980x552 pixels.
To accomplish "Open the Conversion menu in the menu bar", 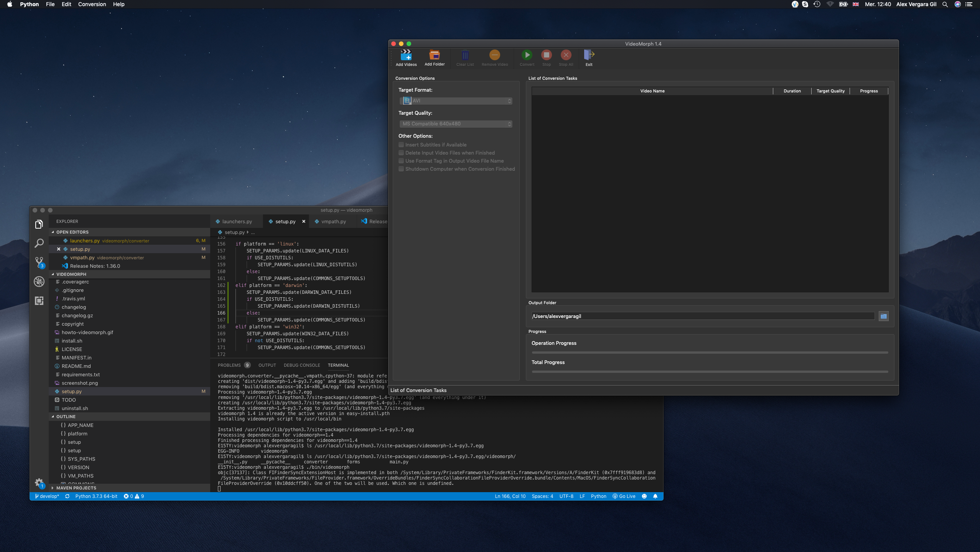I will (x=92, y=4).
